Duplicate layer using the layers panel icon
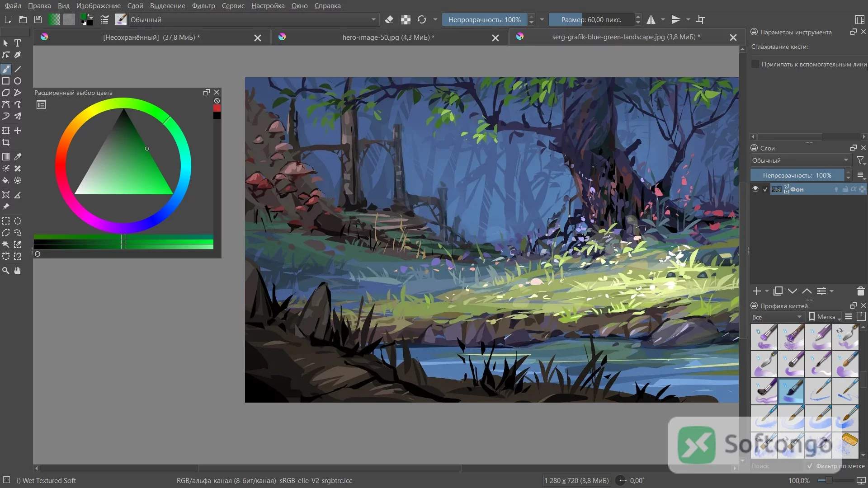The image size is (868, 488). click(x=778, y=291)
